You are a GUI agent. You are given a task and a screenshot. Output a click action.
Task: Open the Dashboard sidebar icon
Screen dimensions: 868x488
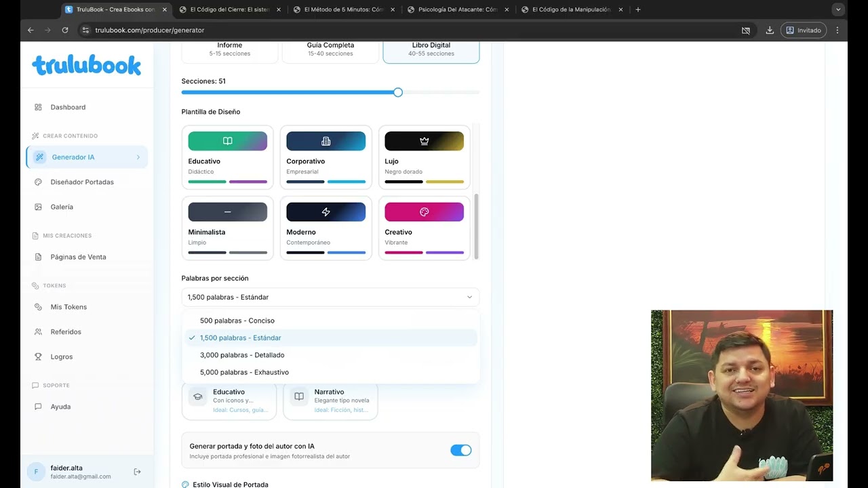(38, 107)
